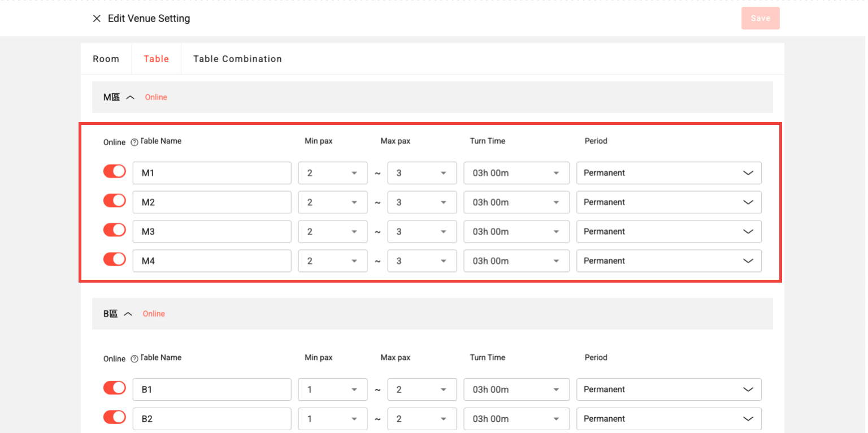Collapse the M區 section chevron
This screenshot has width=868, height=433.
tap(131, 97)
